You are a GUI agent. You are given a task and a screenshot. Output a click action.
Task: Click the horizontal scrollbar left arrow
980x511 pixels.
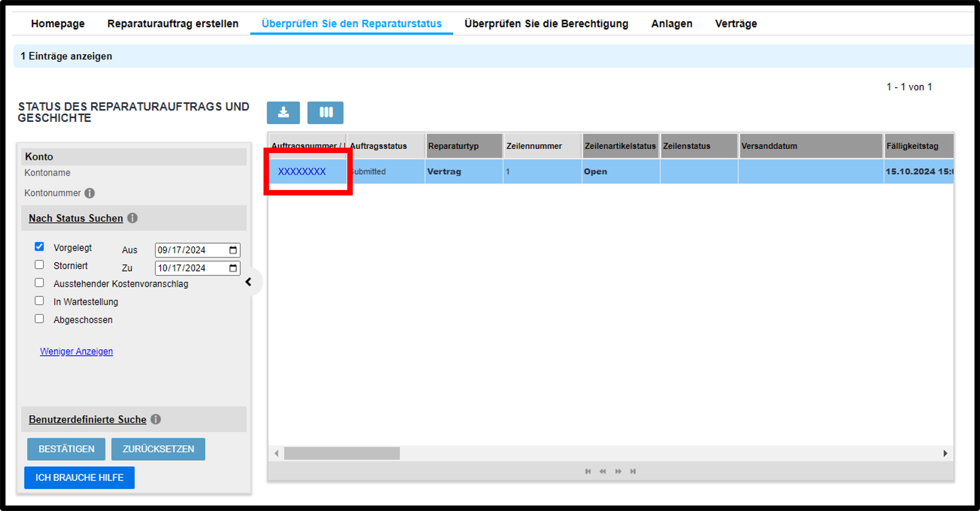[276, 453]
